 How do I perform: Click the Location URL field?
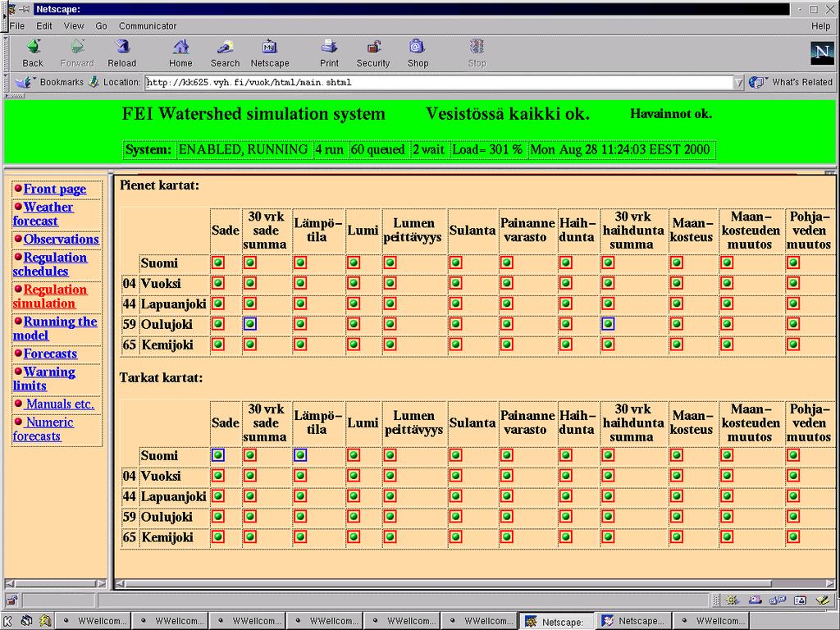tap(438, 83)
